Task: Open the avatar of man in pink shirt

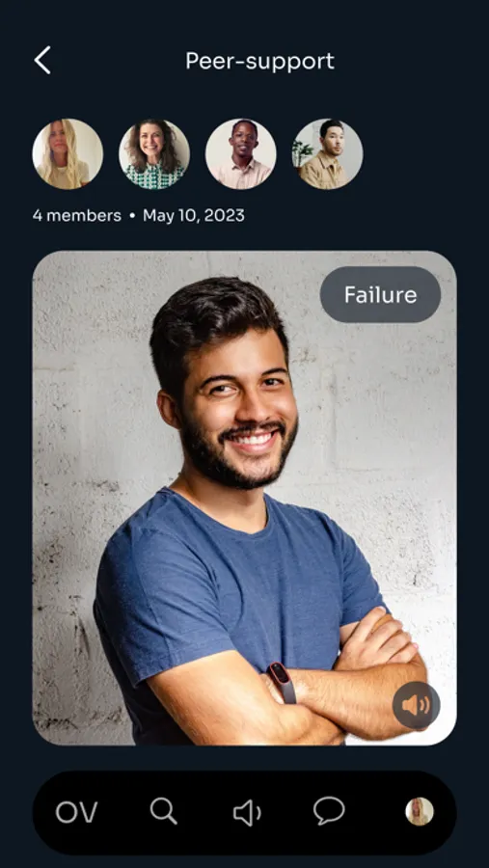Action: [241, 154]
